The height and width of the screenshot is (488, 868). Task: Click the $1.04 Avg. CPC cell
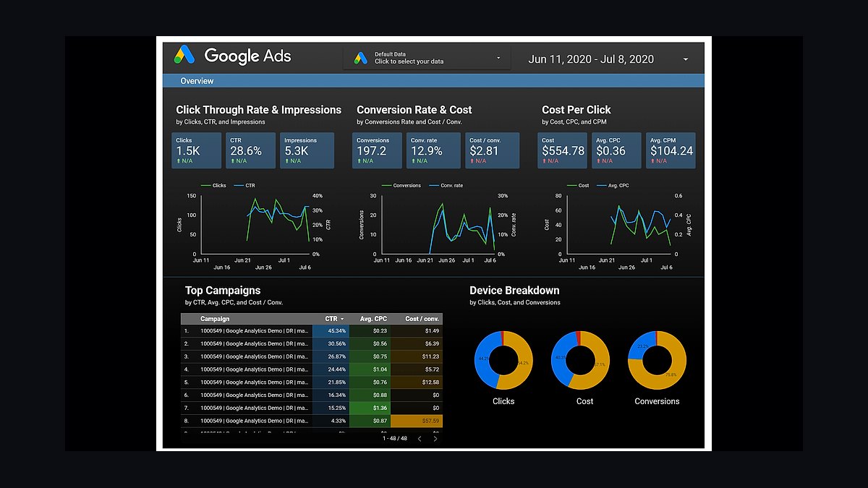tap(370, 369)
